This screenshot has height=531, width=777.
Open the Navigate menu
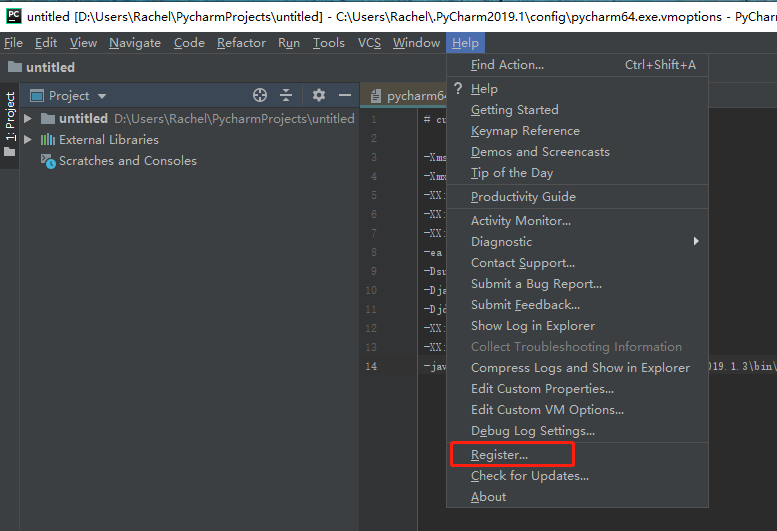[x=135, y=43]
